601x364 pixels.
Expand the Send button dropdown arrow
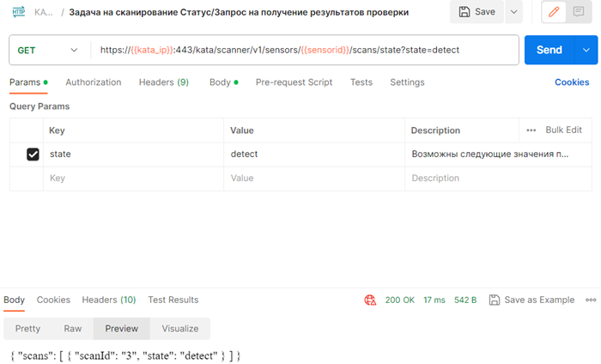point(586,50)
